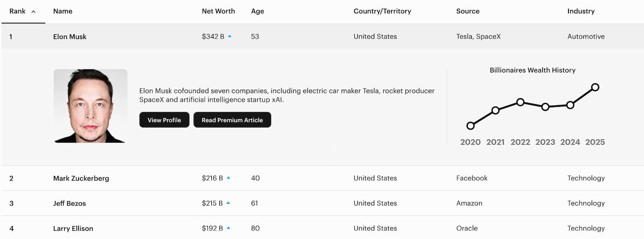Expand the Larry Ellison row
The image size is (644, 239).
pyautogui.click(x=323, y=228)
